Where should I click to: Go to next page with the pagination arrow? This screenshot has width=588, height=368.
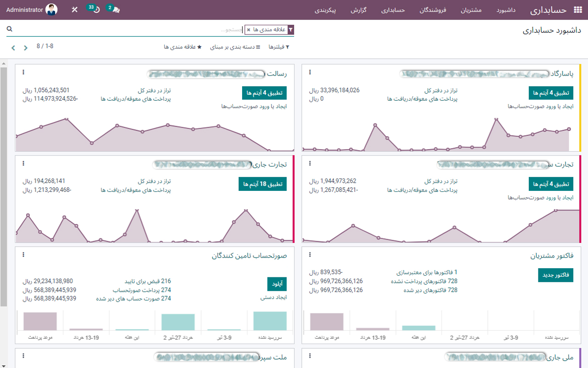click(x=13, y=47)
